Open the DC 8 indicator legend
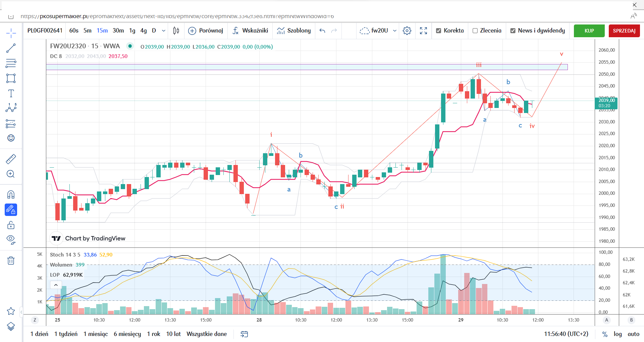 (x=56, y=56)
